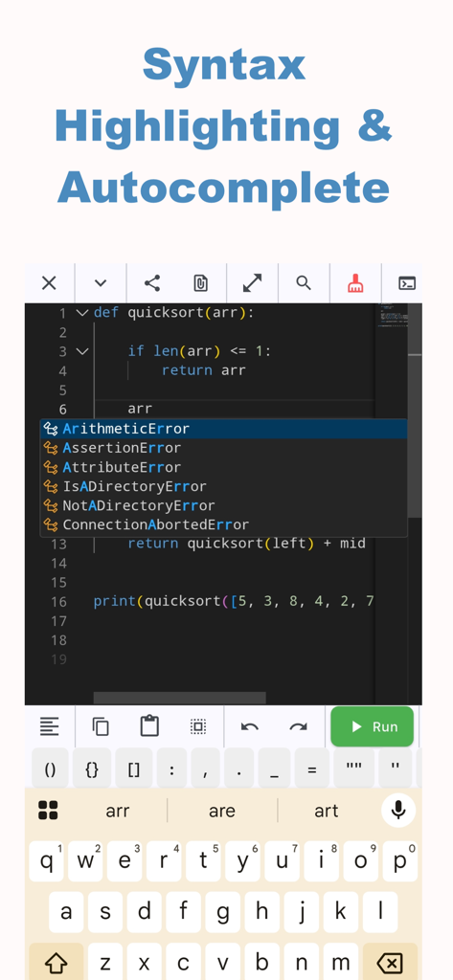Tap the red clean brush icon
The image size is (453, 980).
pyautogui.click(x=355, y=283)
